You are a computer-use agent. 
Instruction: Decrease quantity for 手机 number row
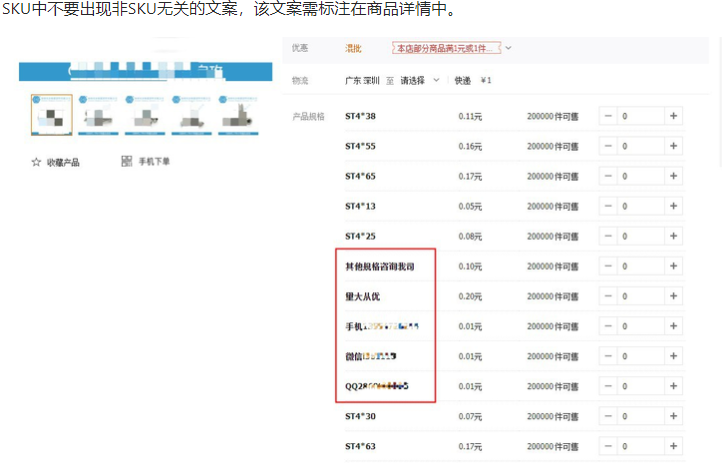pos(608,326)
